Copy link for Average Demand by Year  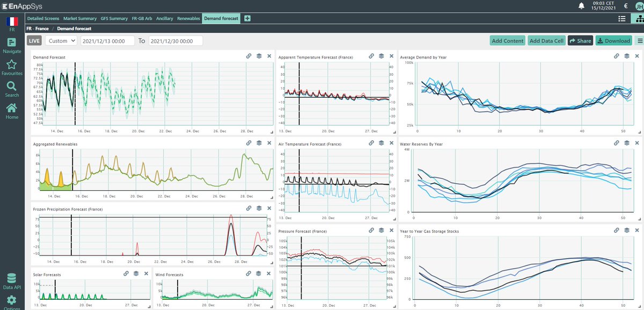click(617, 56)
